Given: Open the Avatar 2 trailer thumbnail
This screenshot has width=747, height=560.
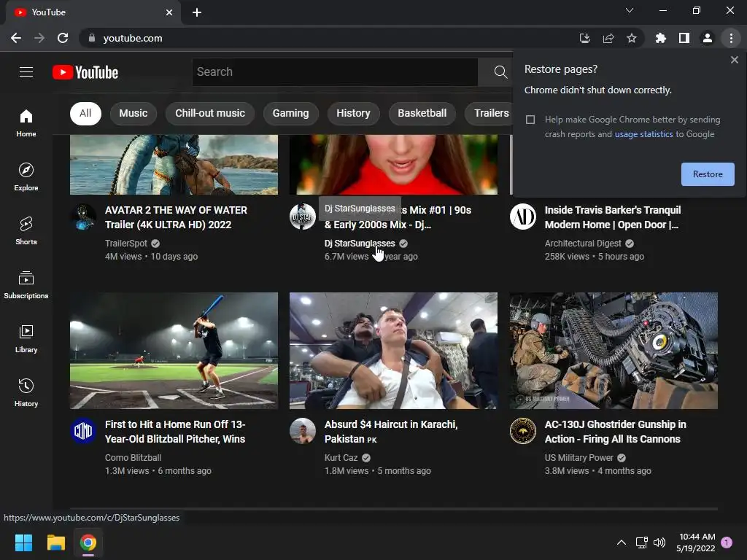Looking at the screenshot, I should (x=174, y=165).
